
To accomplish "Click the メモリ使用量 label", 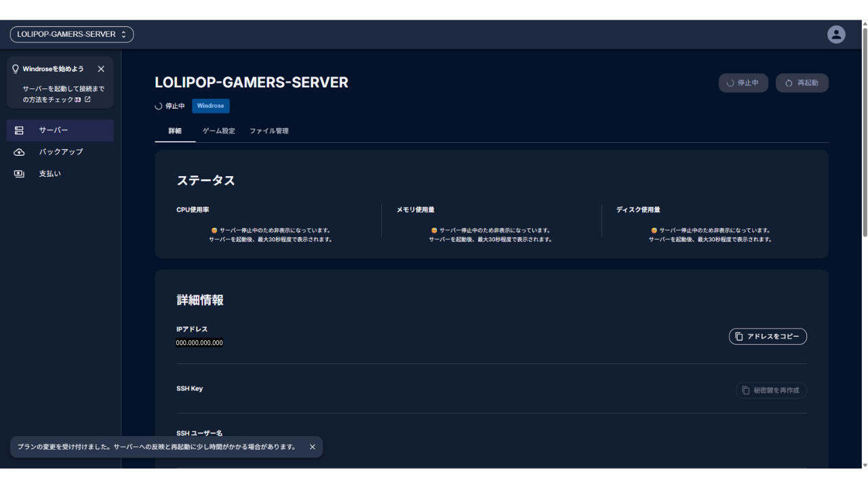I will [x=416, y=210].
